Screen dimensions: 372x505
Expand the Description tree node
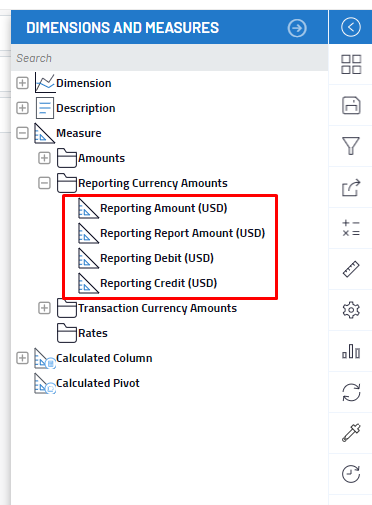pos(22,108)
